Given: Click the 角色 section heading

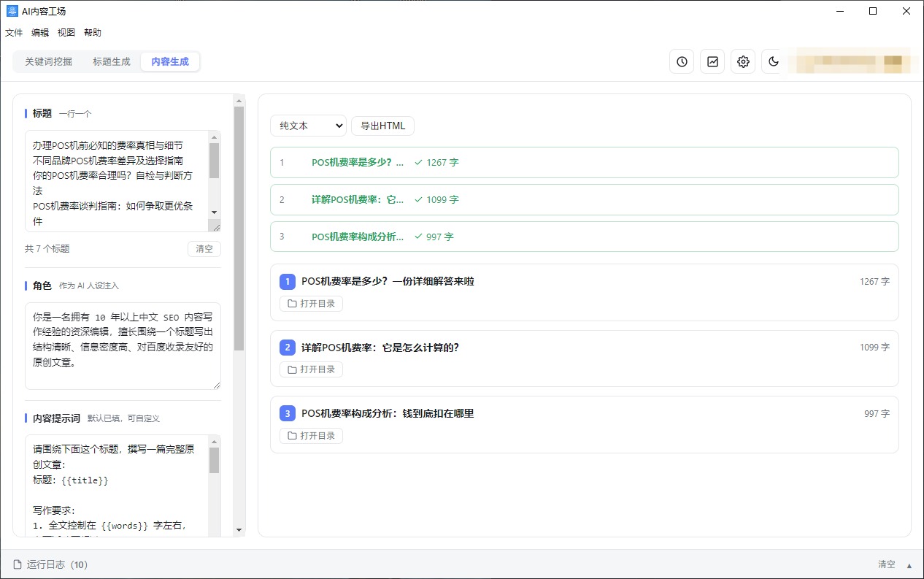Looking at the screenshot, I should click(x=42, y=285).
